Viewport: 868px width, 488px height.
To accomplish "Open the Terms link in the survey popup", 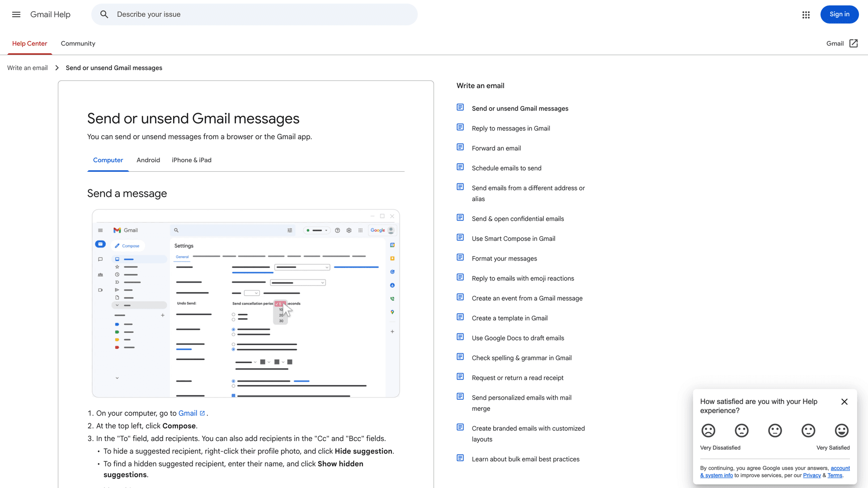I will click(x=834, y=475).
